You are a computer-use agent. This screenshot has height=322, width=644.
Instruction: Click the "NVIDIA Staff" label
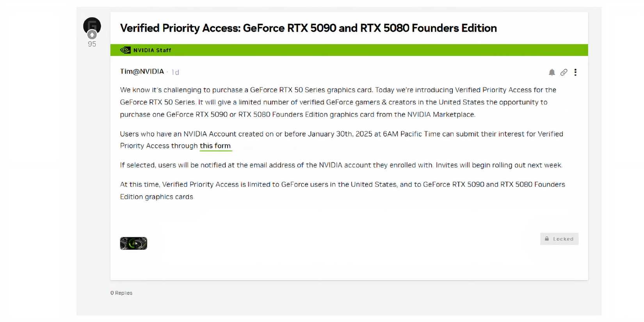pyautogui.click(x=152, y=50)
